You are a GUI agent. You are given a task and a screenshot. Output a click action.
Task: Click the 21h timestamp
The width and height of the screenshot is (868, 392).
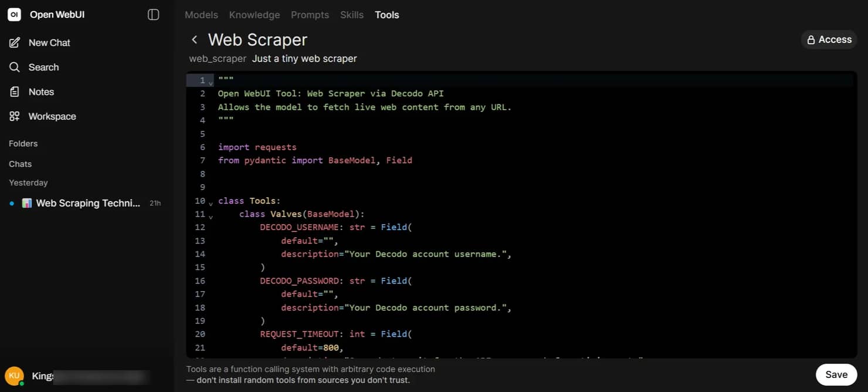pyautogui.click(x=155, y=203)
